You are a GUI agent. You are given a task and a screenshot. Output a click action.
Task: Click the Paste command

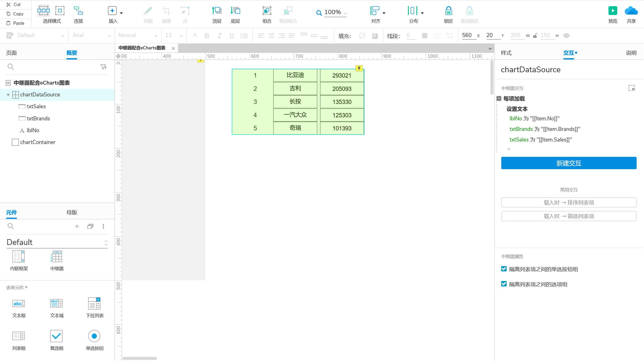[x=16, y=23]
